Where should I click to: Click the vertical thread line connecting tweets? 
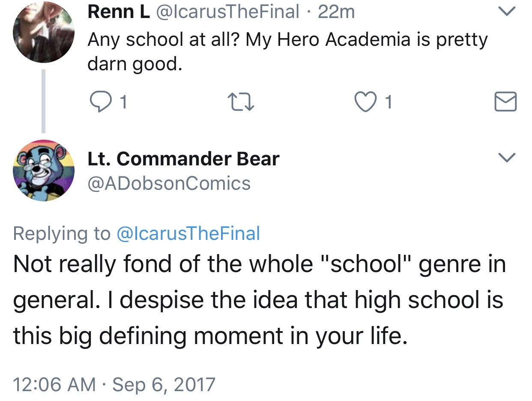pos(43,101)
